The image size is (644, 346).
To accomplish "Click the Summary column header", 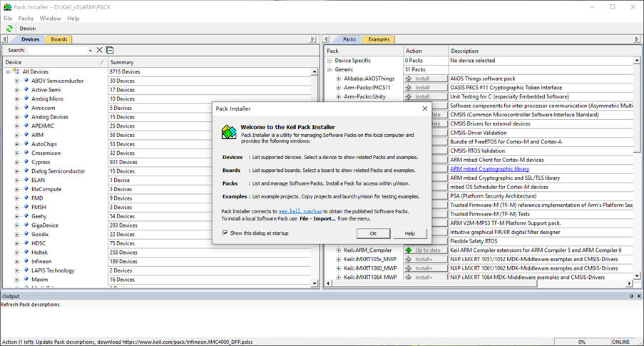I will (213, 62).
